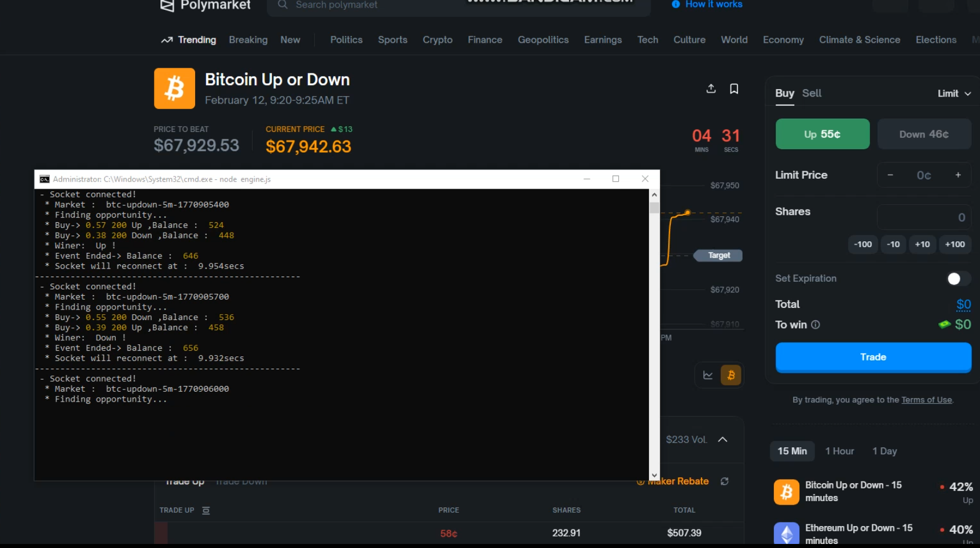Click the Shares input field
Viewport: 980px width, 548px height.
pos(924,216)
